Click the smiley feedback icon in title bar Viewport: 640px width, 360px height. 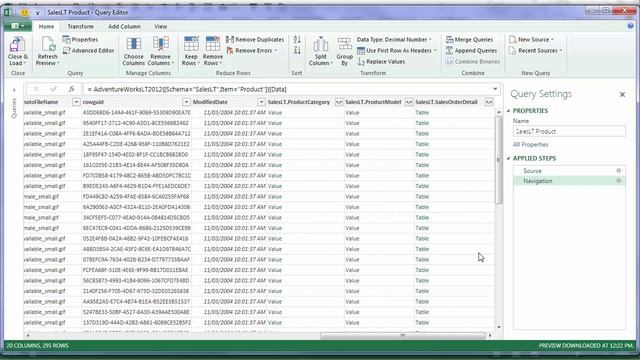[x=24, y=13]
